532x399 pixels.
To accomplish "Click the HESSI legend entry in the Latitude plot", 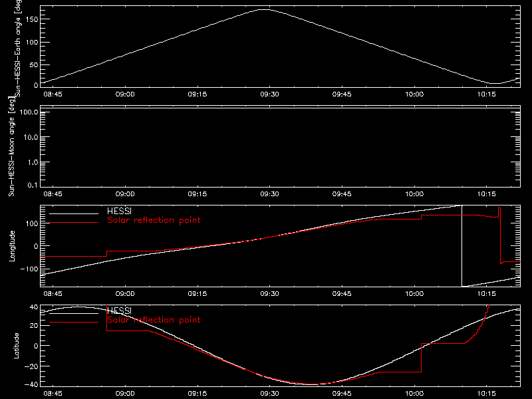I will pyautogui.click(x=119, y=311).
